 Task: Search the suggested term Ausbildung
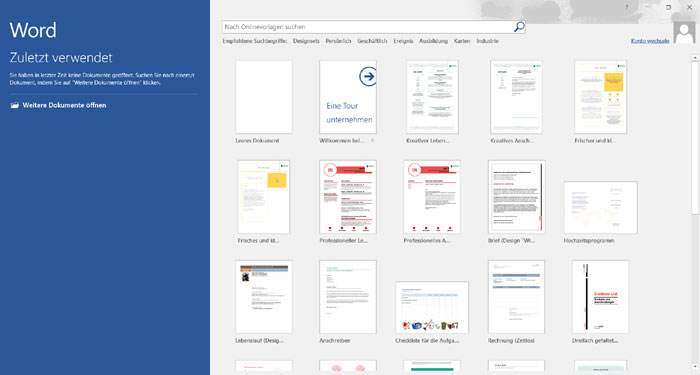coord(433,41)
